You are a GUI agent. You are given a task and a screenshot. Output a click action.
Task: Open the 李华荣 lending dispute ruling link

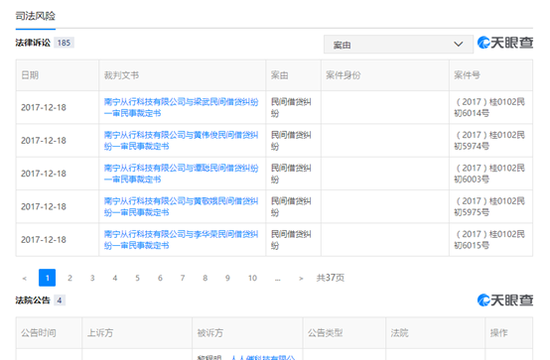[181, 239]
